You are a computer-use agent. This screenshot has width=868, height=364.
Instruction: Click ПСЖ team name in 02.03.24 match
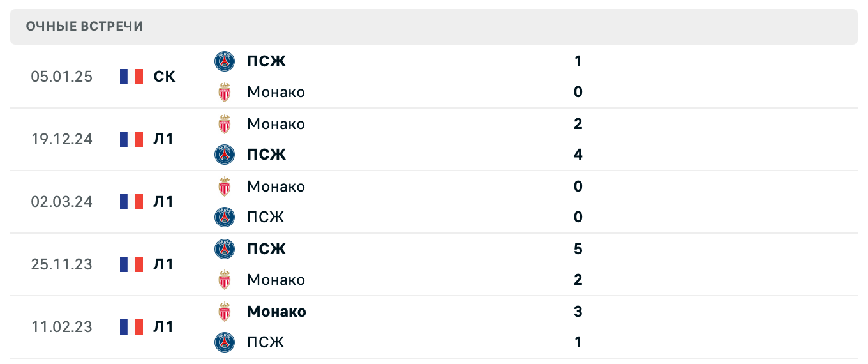266,217
